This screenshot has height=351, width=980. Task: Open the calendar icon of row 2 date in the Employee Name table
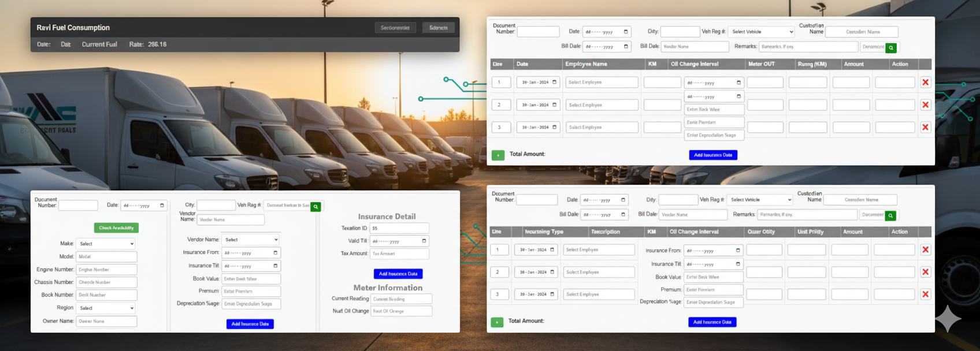(554, 104)
